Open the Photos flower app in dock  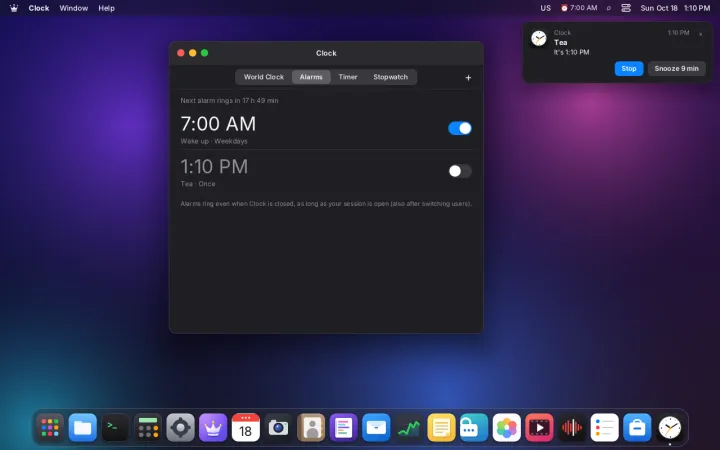[x=506, y=428]
